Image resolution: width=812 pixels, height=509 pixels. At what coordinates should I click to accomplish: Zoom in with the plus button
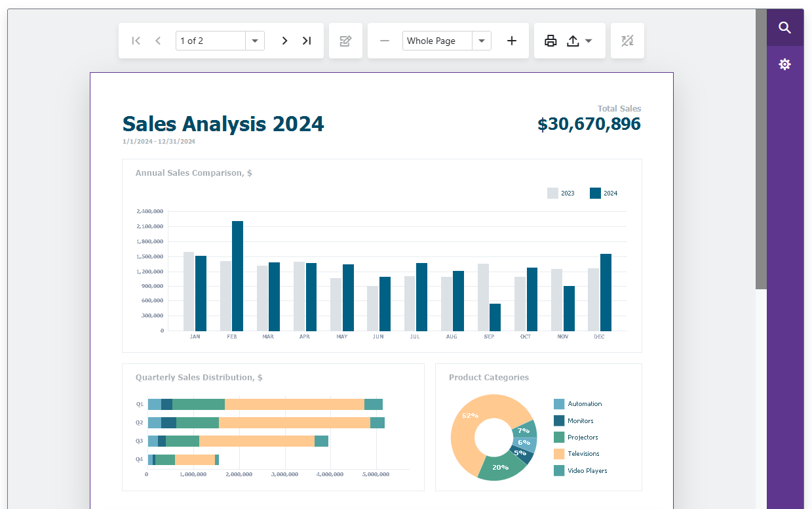[x=512, y=41]
